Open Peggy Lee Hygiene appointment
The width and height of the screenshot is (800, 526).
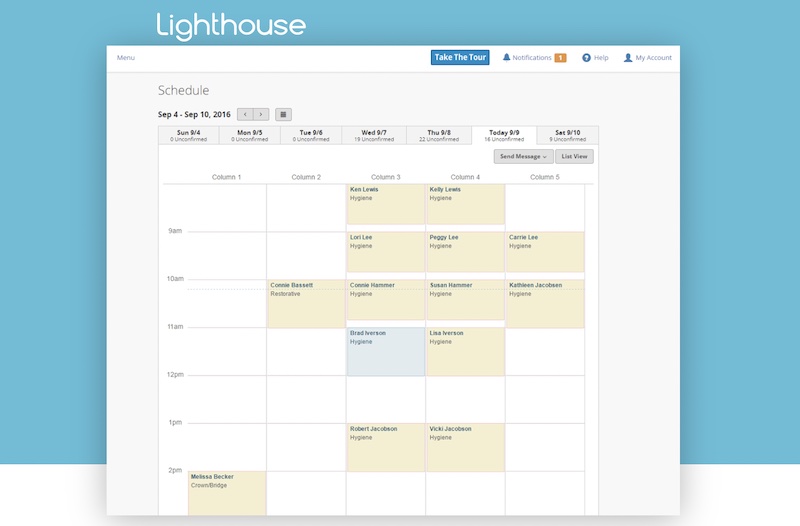[465, 252]
